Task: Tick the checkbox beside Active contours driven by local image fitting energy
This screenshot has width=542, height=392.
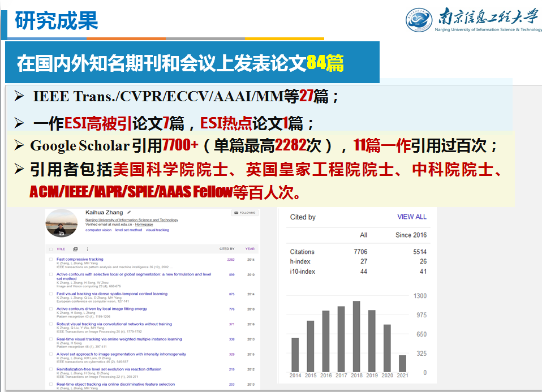Action: pos(51,309)
